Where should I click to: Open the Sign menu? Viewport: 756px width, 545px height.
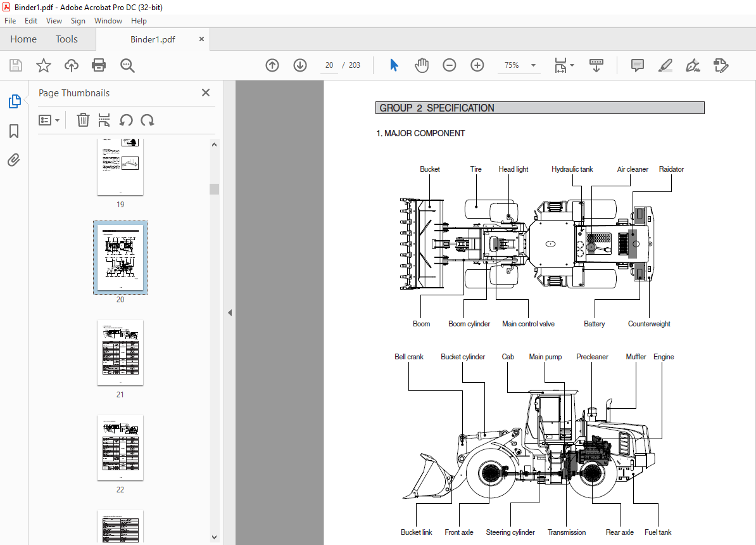(78, 21)
